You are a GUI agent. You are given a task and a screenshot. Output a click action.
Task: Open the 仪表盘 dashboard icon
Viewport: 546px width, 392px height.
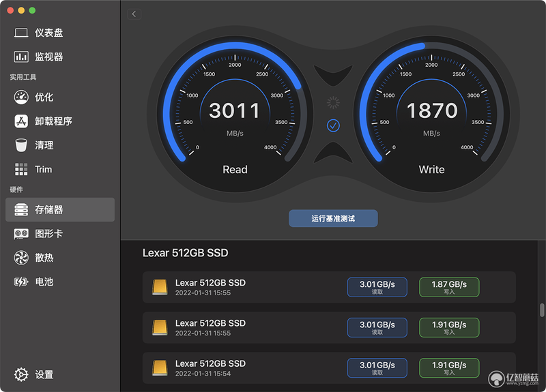point(21,33)
